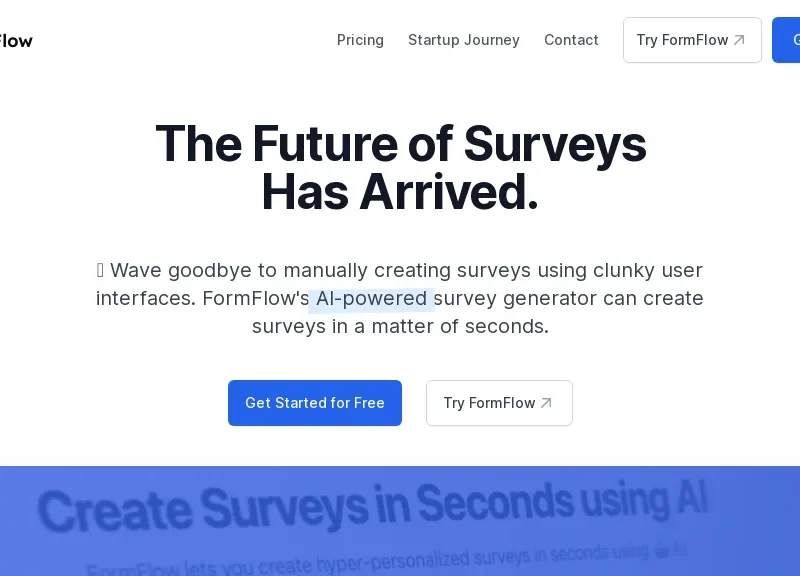Click Try FormFlow in the header

(692, 40)
